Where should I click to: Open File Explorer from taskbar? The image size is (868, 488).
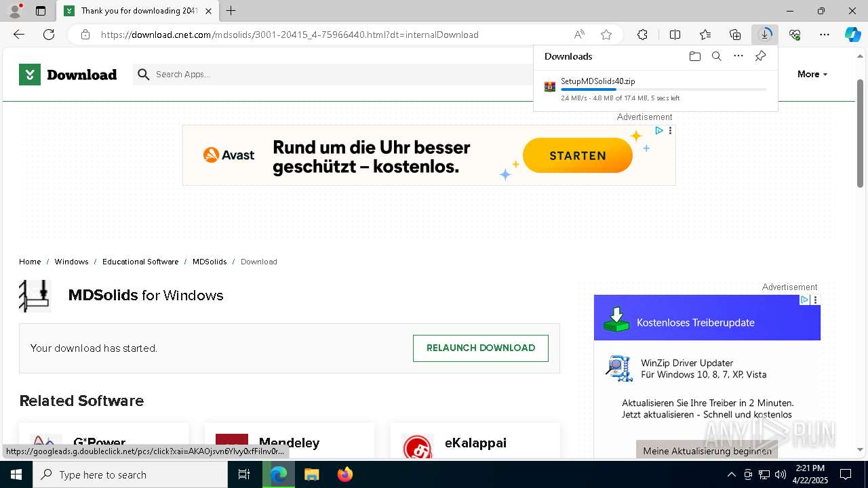coord(311,474)
